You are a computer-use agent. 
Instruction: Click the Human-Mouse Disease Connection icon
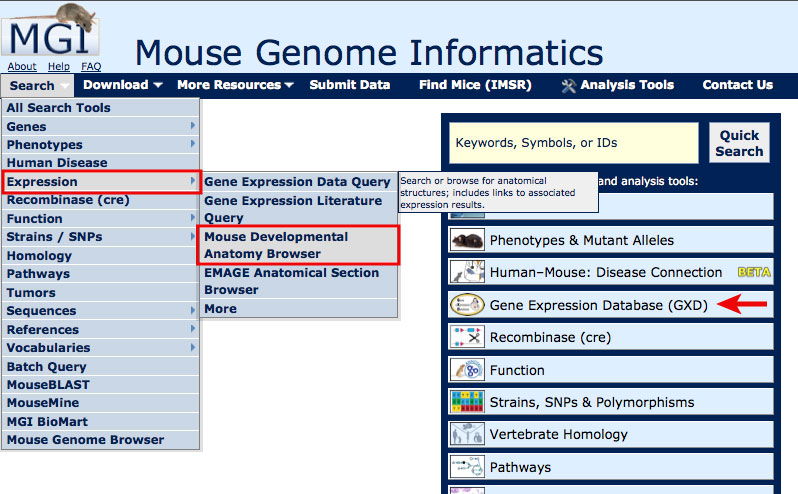tap(467, 272)
